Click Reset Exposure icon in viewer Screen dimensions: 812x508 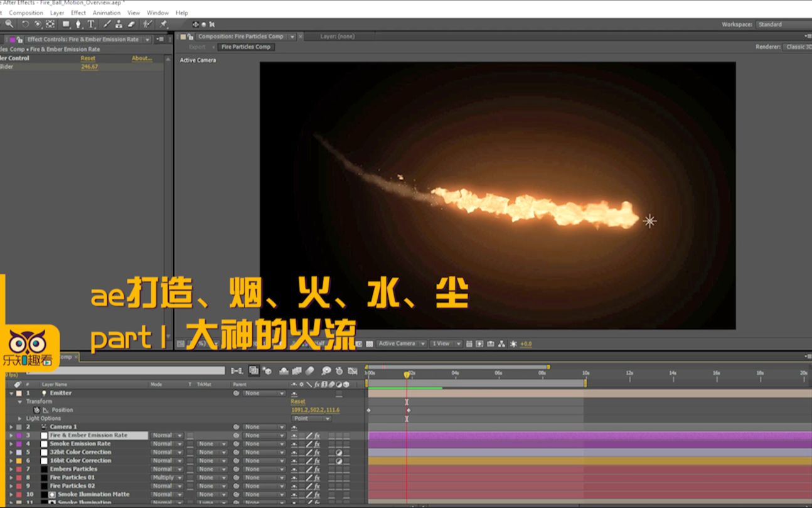click(x=513, y=343)
